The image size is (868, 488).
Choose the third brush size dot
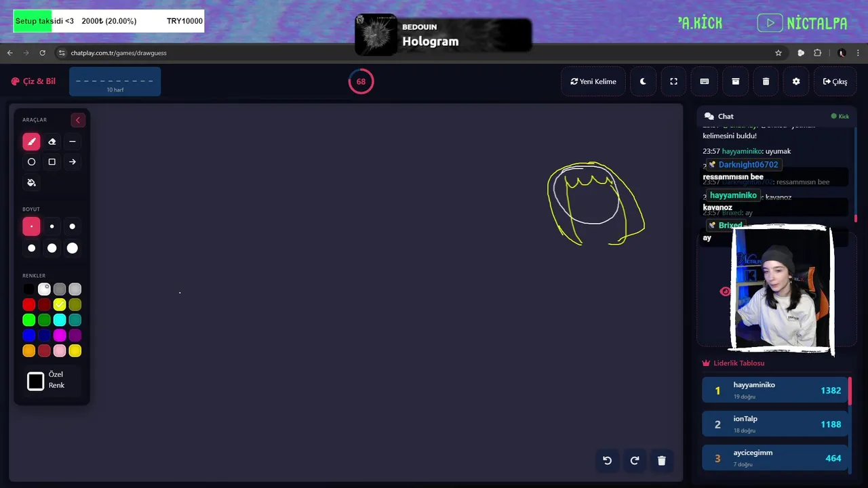coord(73,226)
